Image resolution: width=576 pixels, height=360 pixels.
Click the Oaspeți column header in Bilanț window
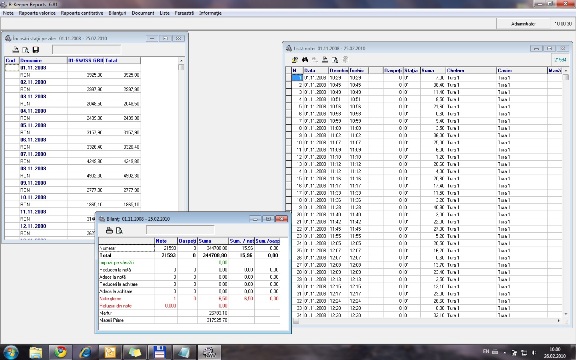pyautogui.click(x=187, y=241)
